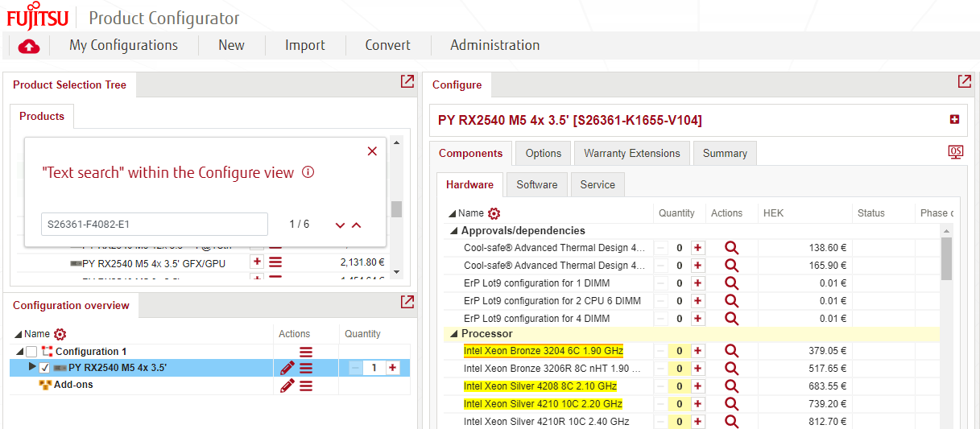Close the text search tooltip
Image resolution: width=980 pixels, height=429 pixels.
pyautogui.click(x=372, y=151)
